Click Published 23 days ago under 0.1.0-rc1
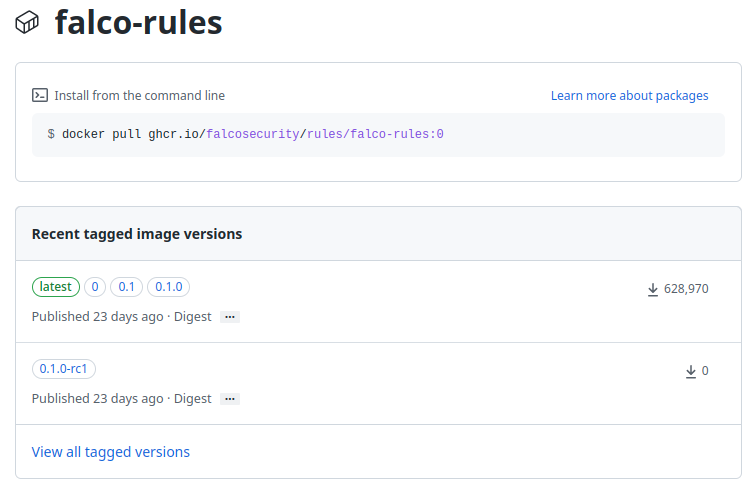 [x=97, y=399]
